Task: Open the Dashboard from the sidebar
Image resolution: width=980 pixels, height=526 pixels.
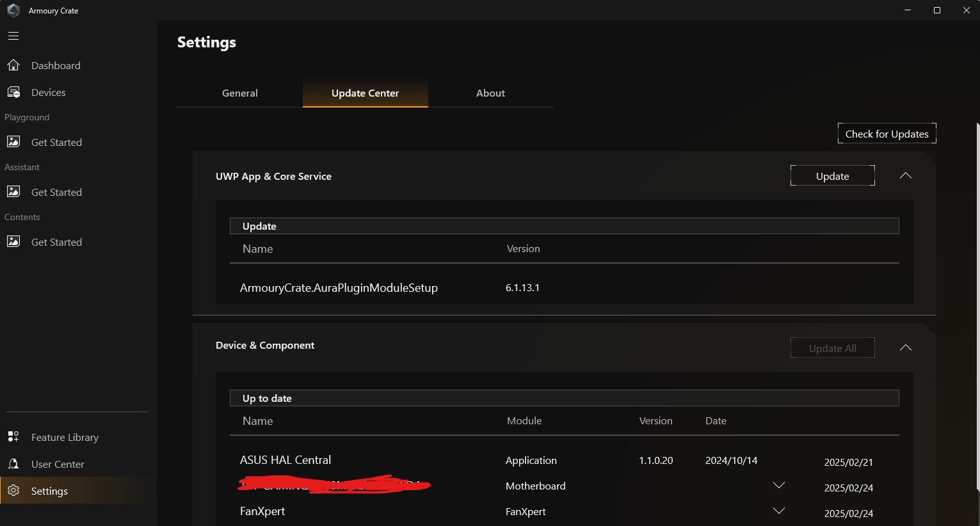Action: 56,65
